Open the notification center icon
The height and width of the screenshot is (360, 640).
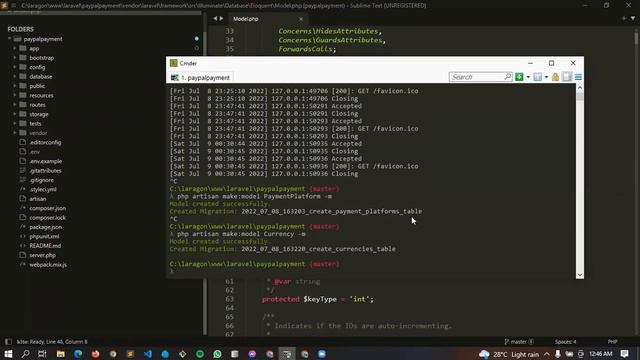624,354
